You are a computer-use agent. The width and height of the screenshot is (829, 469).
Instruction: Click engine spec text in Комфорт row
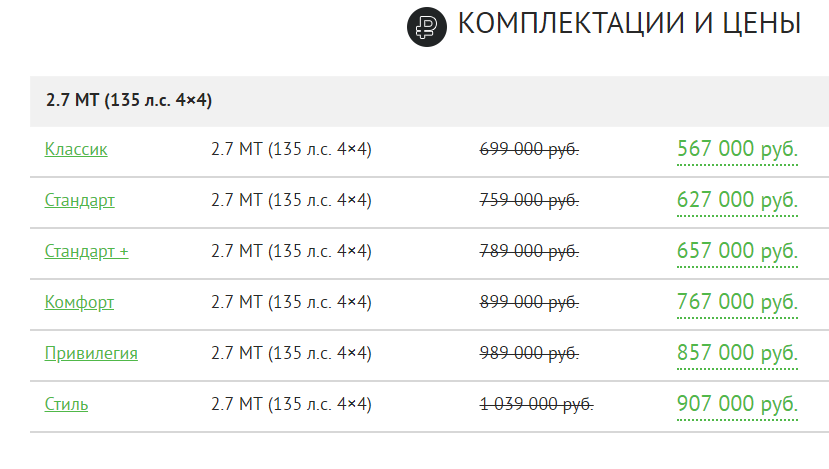[x=291, y=302]
